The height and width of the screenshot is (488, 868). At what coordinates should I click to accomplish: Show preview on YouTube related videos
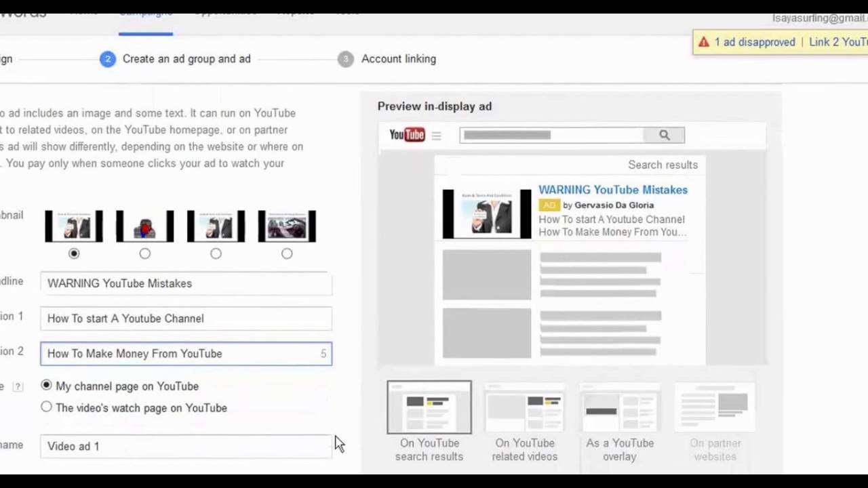pos(525,422)
